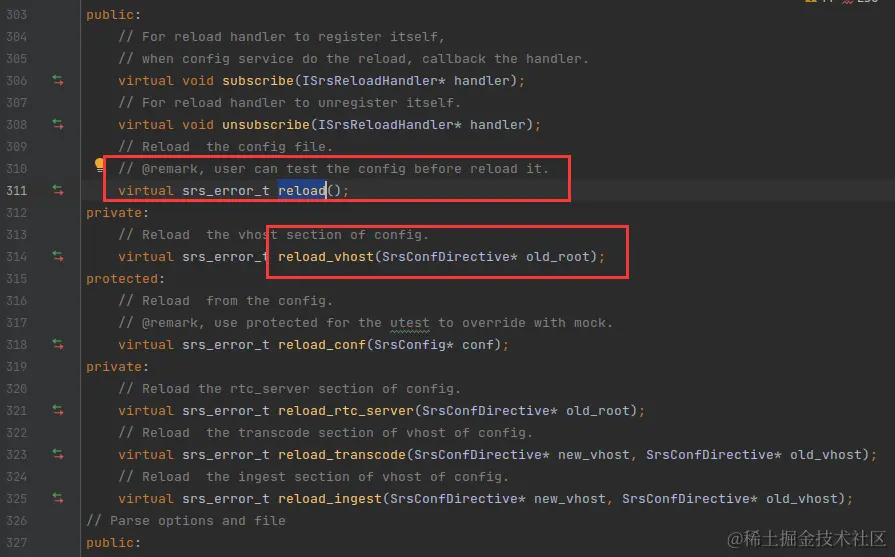895x557 pixels.
Task: Click the subscribe method name
Action: click(258, 80)
